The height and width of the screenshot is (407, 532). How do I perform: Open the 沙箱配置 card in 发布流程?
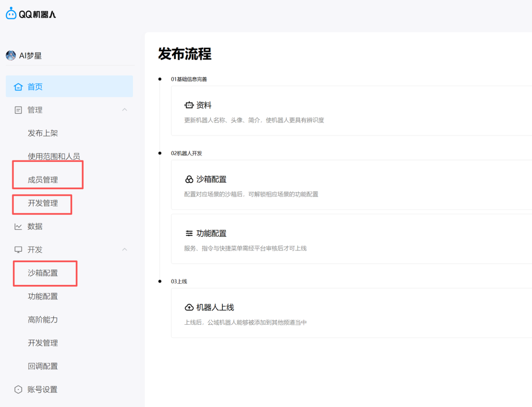pos(211,179)
